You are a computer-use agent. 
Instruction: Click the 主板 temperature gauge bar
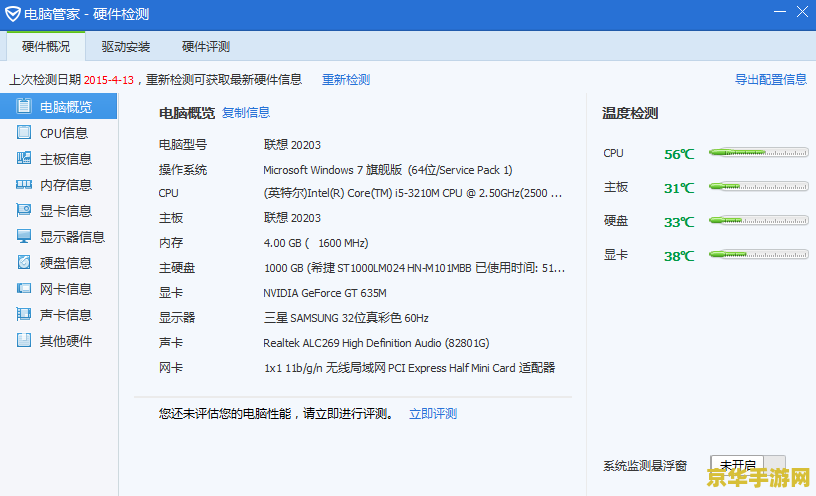click(x=759, y=186)
